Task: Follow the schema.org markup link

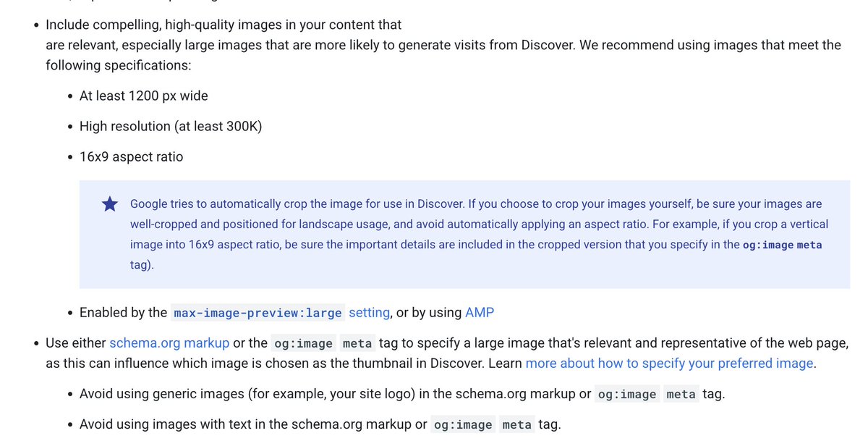Action: coord(169,343)
